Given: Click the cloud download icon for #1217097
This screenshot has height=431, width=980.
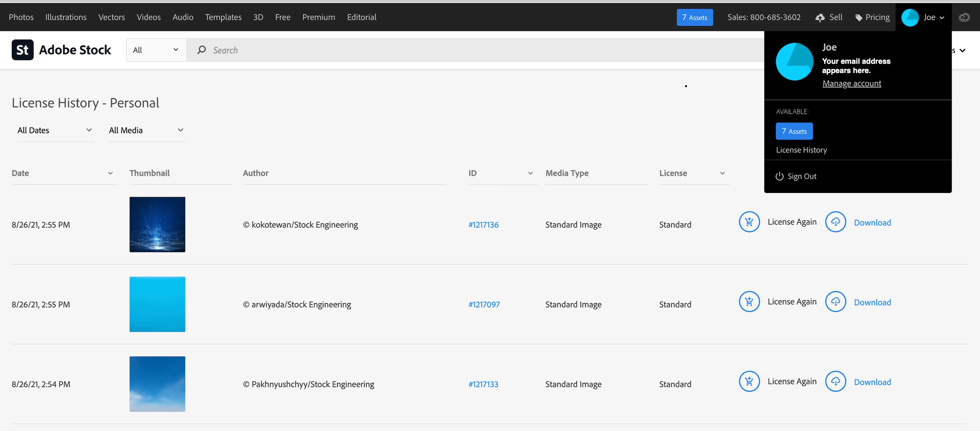Looking at the screenshot, I should [835, 302].
